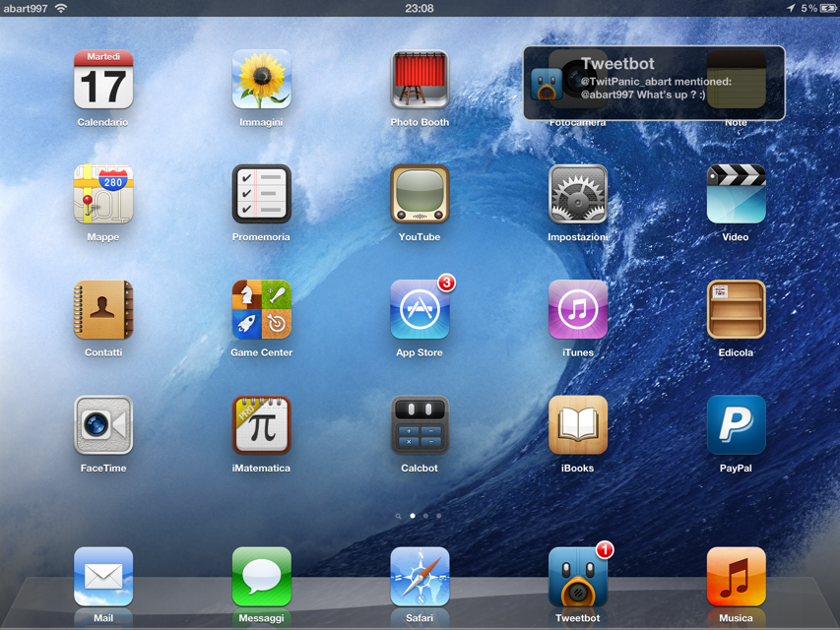Launch Safari from the dock
840x630 pixels.
point(420,577)
